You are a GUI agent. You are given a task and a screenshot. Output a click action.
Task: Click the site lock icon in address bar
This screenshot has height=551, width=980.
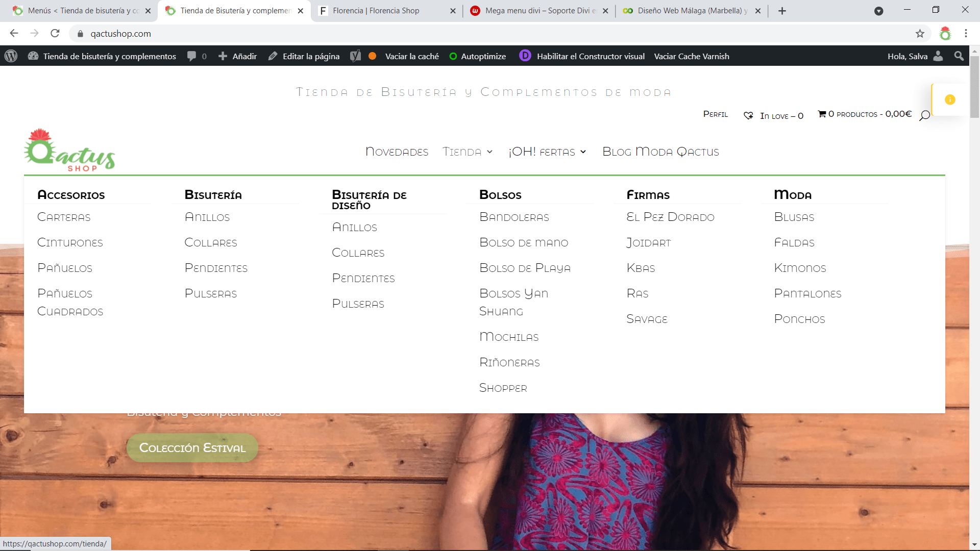click(80, 34)
